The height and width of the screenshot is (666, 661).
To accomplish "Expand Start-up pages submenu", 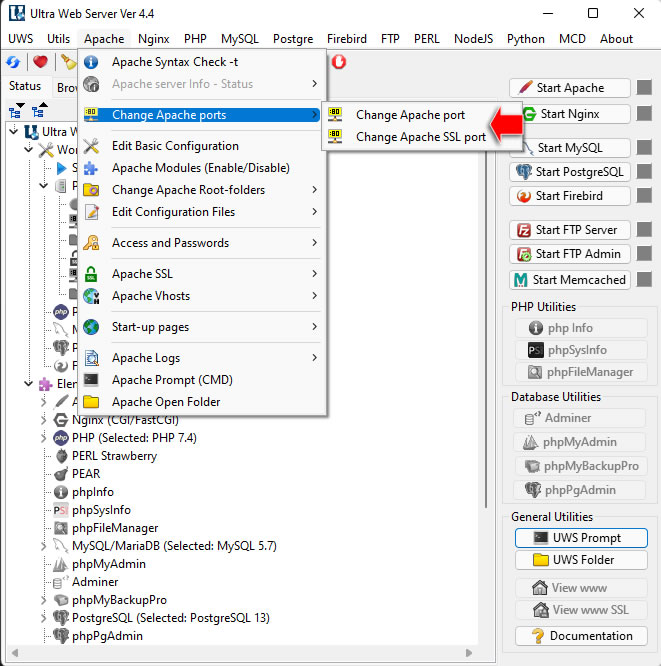I will pos(202,327).
